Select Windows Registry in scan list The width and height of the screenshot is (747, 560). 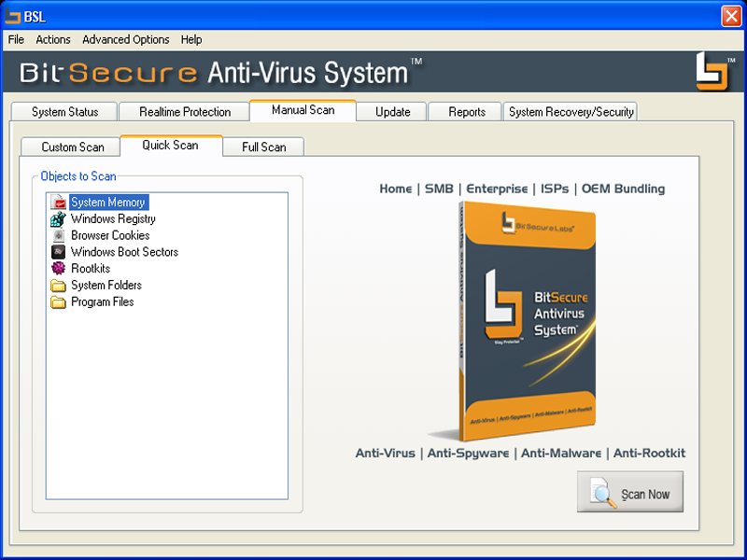pos(113,218)
